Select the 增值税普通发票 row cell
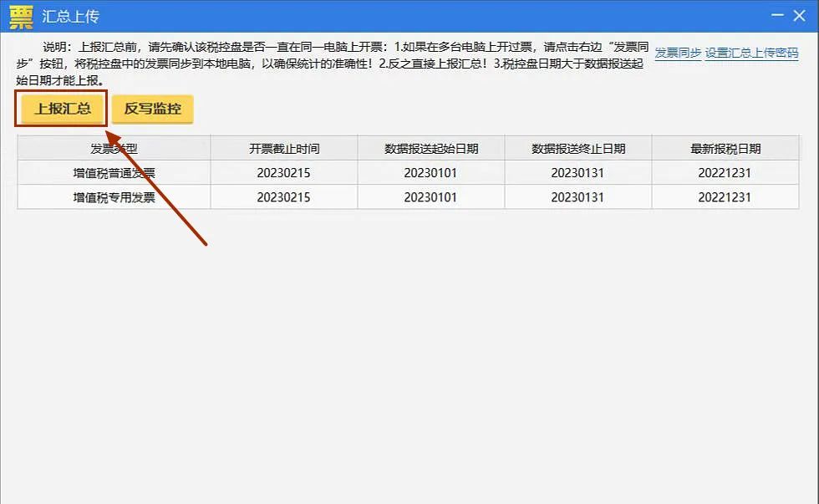The height and width of the screenshot is (504, 819). (114, 173)
